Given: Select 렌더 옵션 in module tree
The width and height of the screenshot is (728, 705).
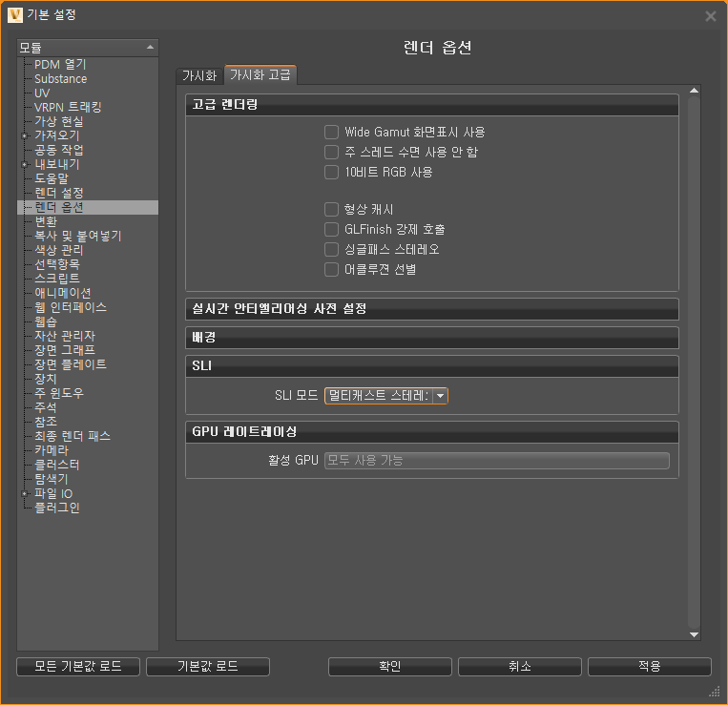Looking at the screenshot, I should tap(59, 207).
